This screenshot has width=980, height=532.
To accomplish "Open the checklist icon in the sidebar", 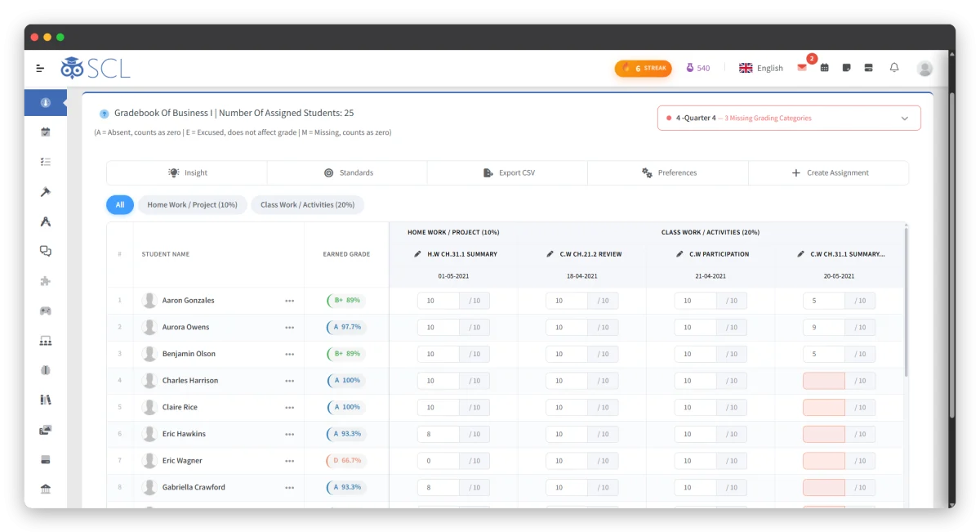I will [x=46, y=162].
